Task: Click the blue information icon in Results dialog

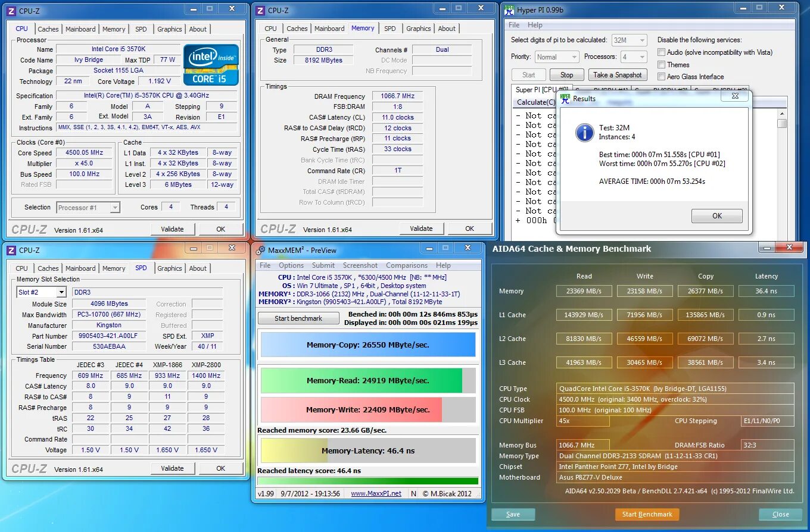Action: pyautogui.click(x=584, y=132)
